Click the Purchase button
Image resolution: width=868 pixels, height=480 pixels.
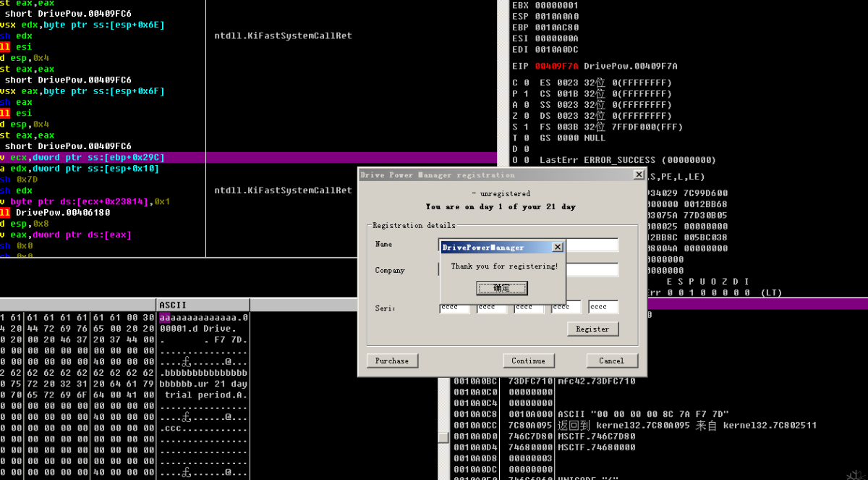392,361
